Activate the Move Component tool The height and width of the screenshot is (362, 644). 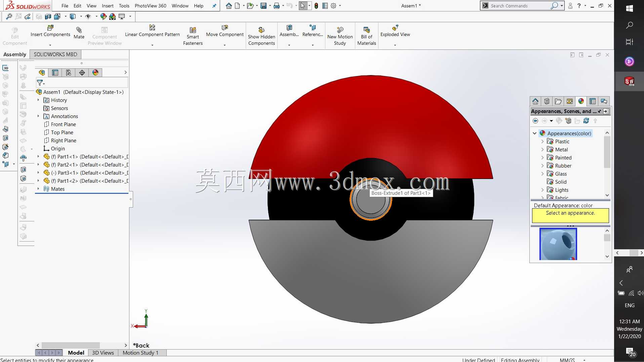click(x=225, y=31)
